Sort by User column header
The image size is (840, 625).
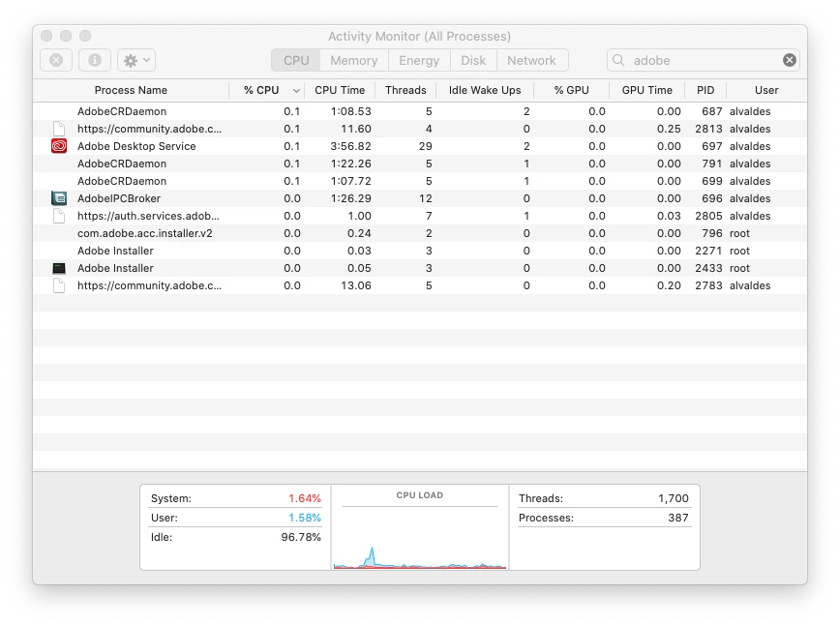766,90
